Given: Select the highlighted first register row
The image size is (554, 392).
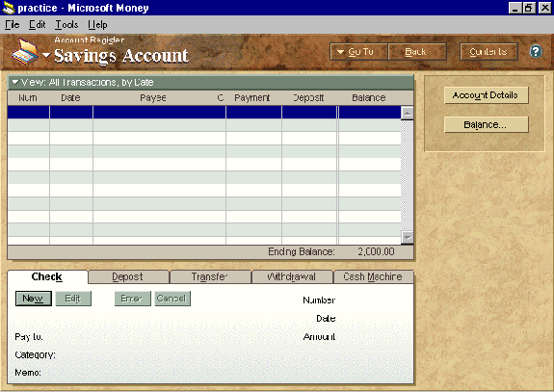Looking at the screenshot, I should point(204,113).
